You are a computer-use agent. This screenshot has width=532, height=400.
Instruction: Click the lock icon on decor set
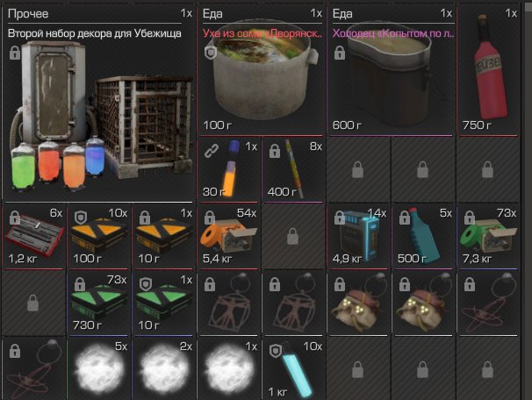click(x=15, y=53)
